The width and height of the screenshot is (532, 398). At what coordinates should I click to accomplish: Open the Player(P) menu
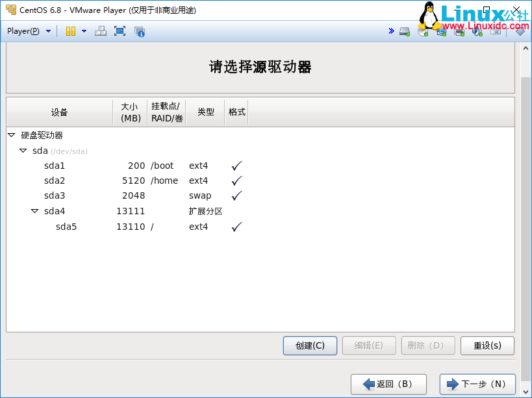click(x=28, y=31)
